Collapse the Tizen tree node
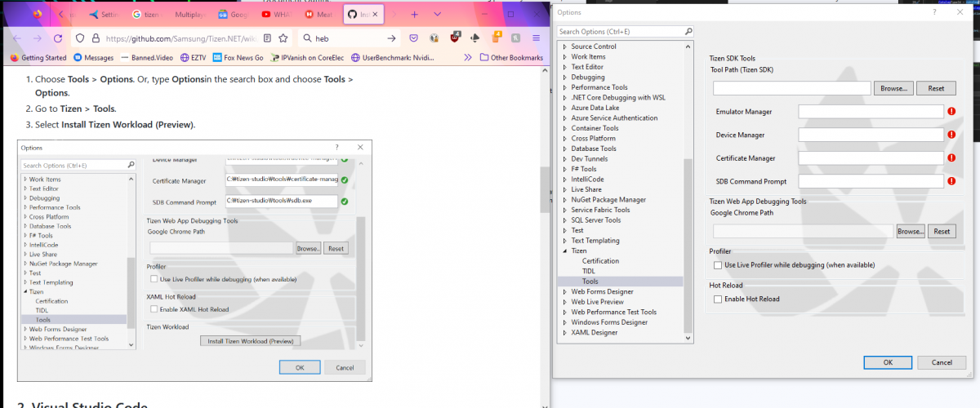980x408 pixels. click(564, 251)
